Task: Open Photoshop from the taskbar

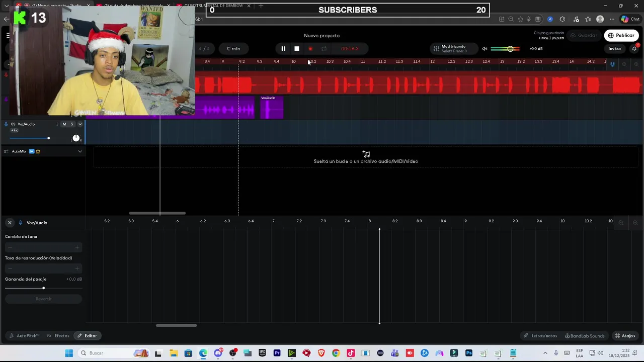Action: coord(469,353)
